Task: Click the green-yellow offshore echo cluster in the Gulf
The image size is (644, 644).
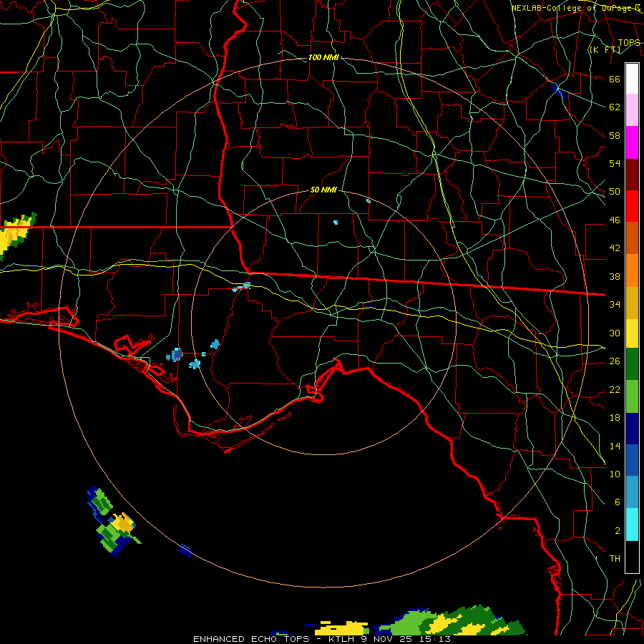Action: click(113, 522)
